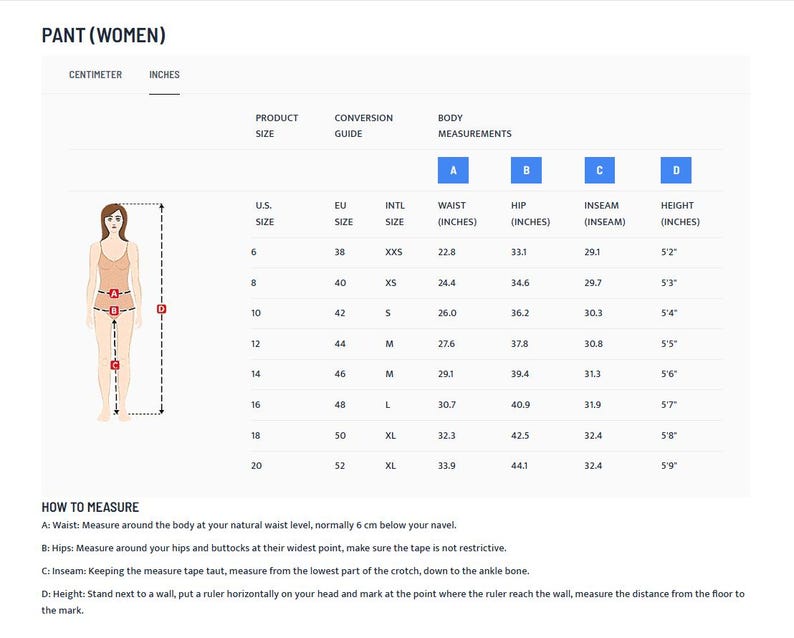Click the C: Inseam measuring instruction

[286, 571]
